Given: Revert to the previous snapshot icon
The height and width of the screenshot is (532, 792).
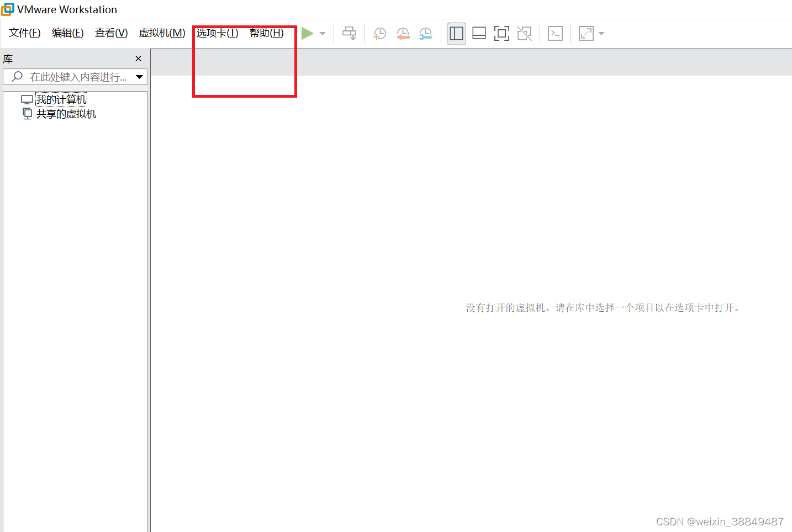Looking at the screenshot, I should [403, 34].
